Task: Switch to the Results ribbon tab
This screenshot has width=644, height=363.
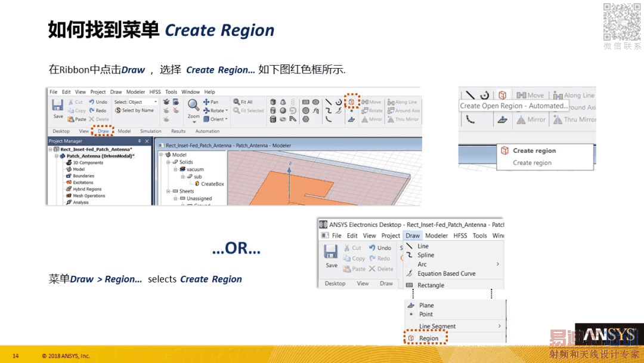Action: 178,131
